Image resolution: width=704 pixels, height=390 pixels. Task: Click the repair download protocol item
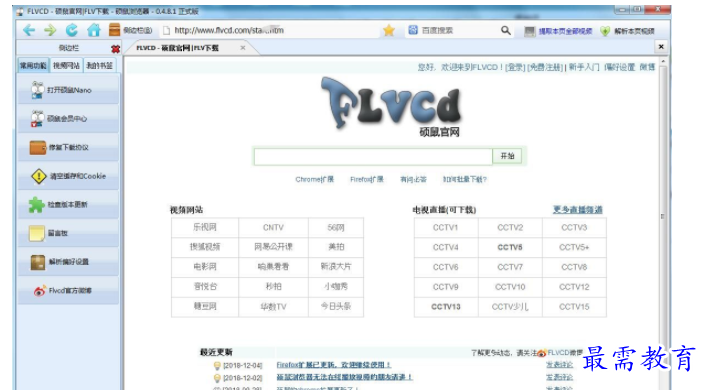pyautogui.click(x=68, y=147)
